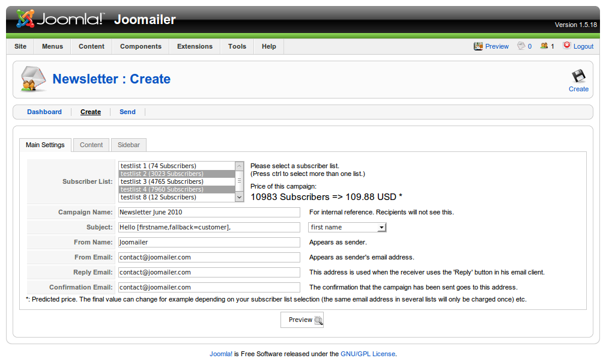Click the Campaign Name input field
Image resolution: width=606 pixels, height=364 pixels.
tap(209, 212)
